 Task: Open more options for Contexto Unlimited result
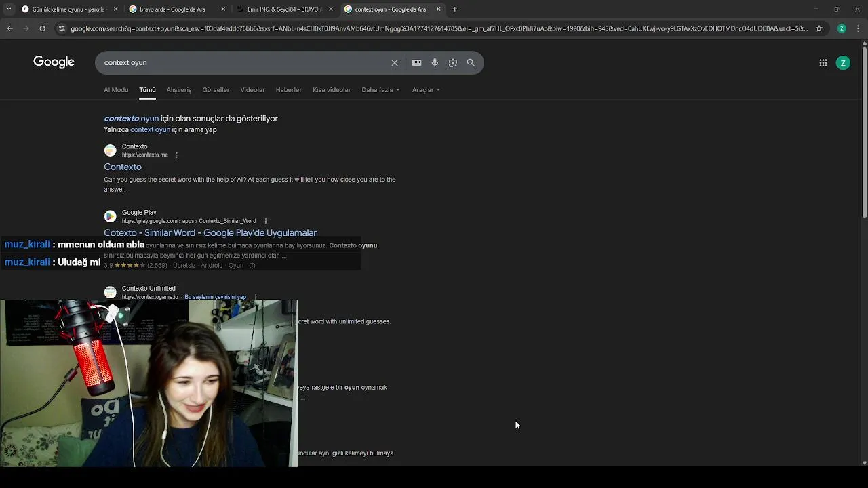(255, 297)
